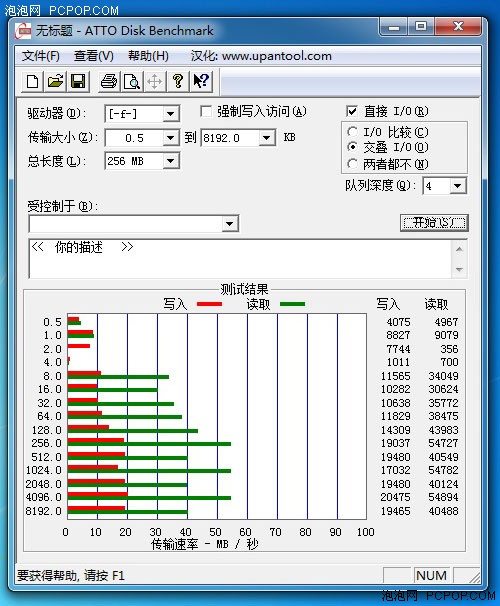Select the 两者都不 radio button
This screenshot has width=500, height=606.
352,164
